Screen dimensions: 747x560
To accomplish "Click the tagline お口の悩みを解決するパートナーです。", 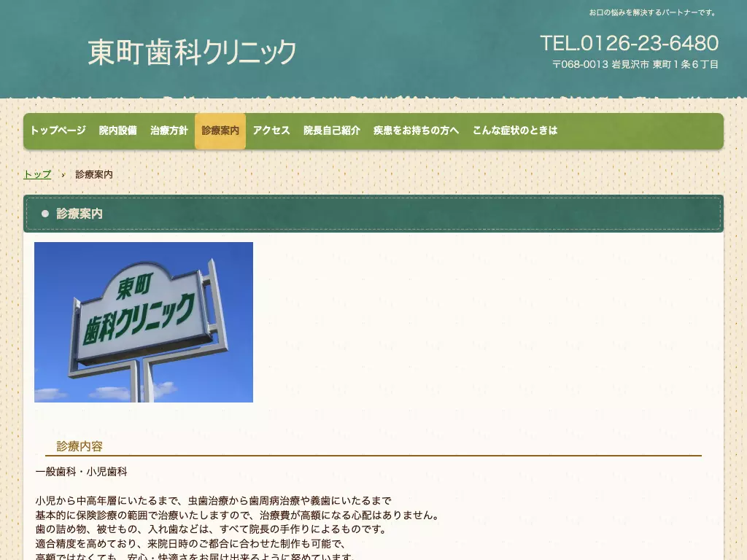I will (654, 12).
